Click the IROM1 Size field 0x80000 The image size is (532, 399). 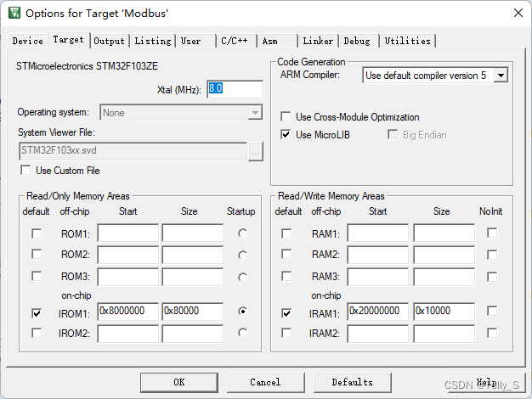coord(193,312)
